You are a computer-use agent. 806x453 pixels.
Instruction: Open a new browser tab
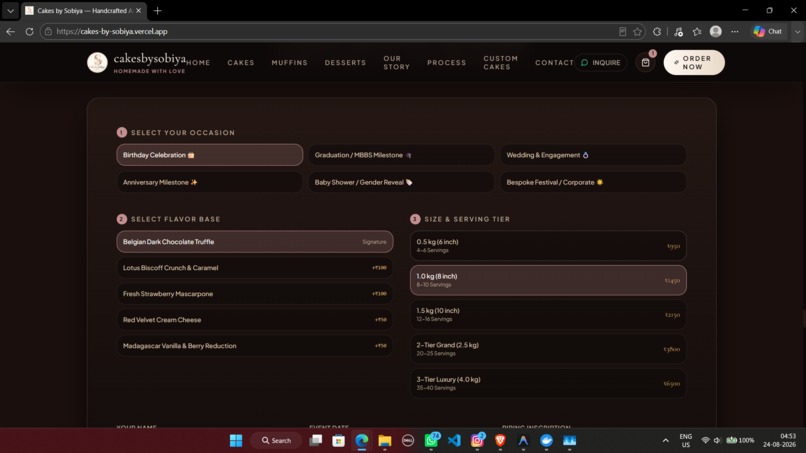(158, 10)
